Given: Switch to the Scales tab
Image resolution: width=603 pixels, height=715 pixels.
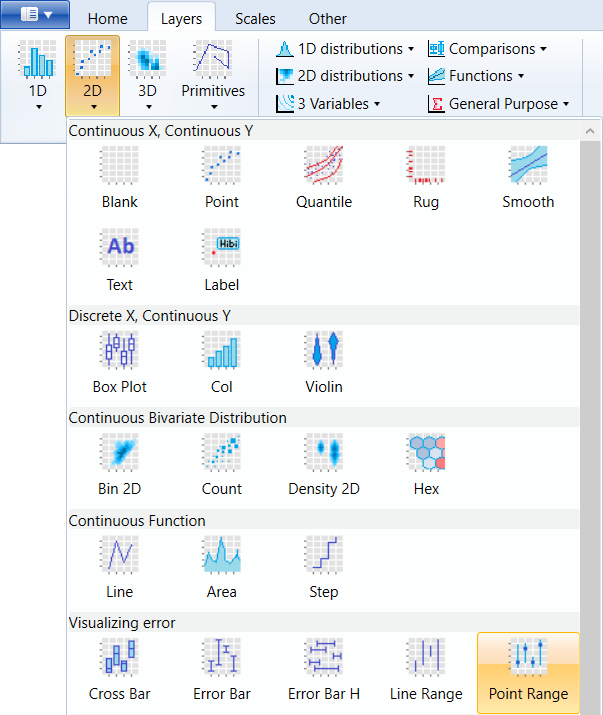Looking at the screenshot, I should [255, 18].
